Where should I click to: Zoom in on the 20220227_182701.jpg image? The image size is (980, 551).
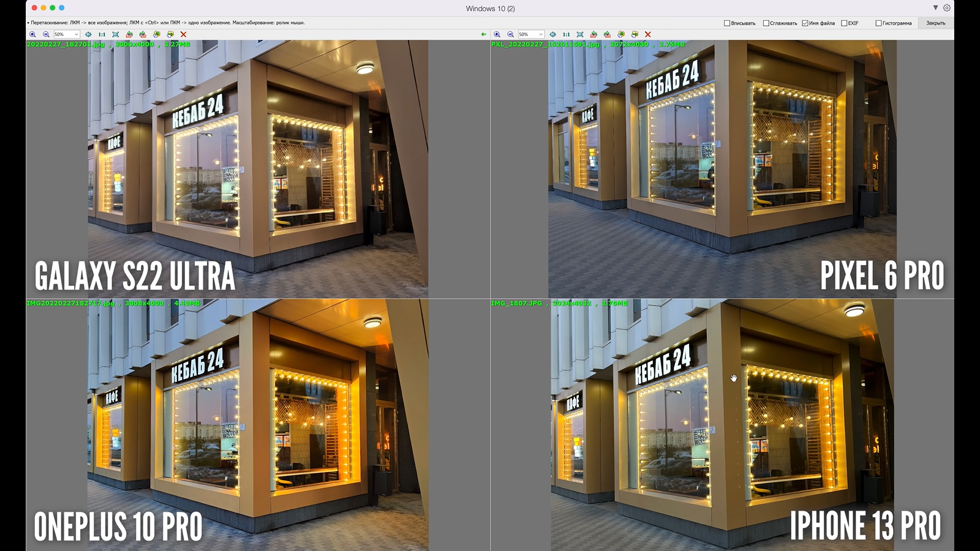[x=32, y=34]
